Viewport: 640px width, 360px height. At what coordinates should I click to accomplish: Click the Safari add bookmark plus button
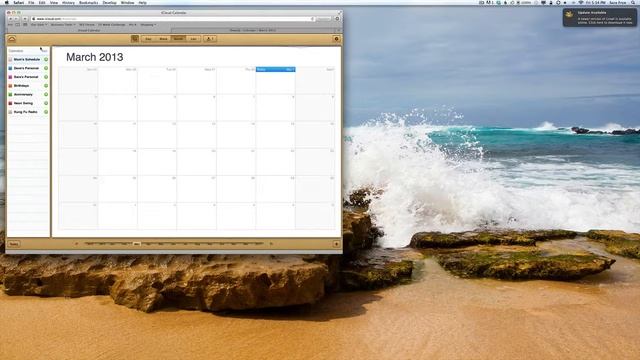pos(25,19)
